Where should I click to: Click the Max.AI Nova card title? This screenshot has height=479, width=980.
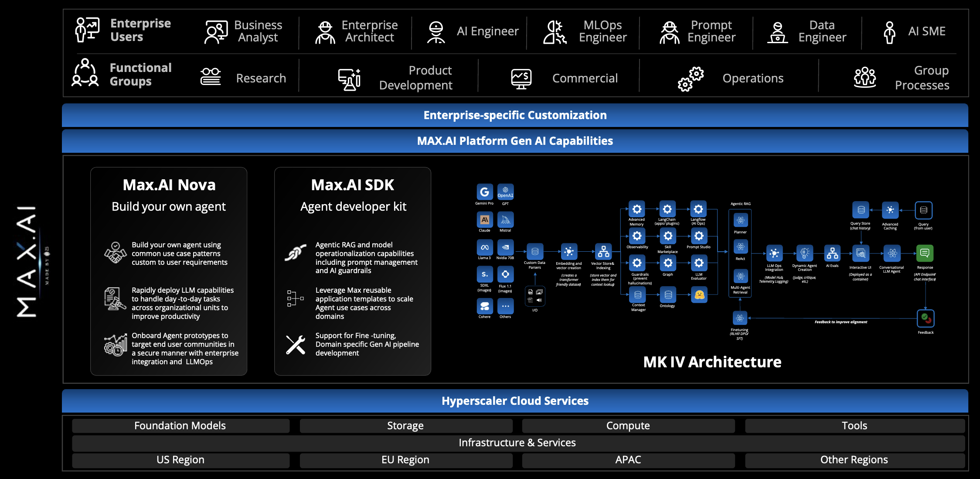click(169, 185)
